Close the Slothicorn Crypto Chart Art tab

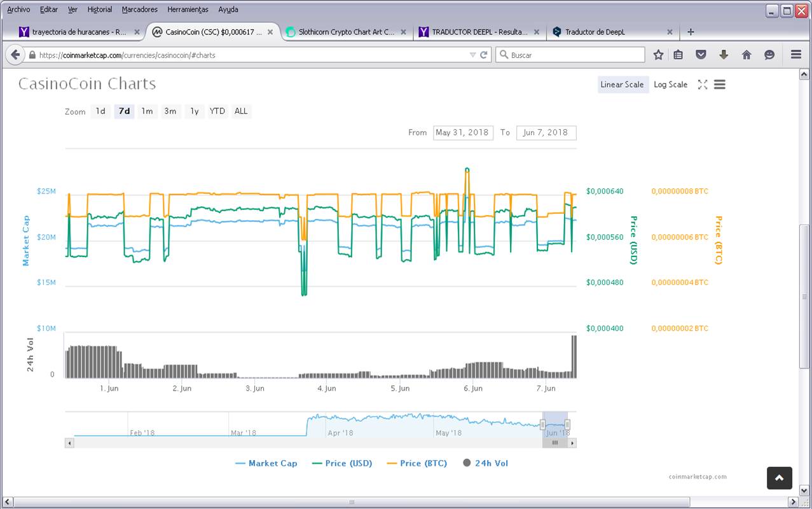(x=404, y=32)
